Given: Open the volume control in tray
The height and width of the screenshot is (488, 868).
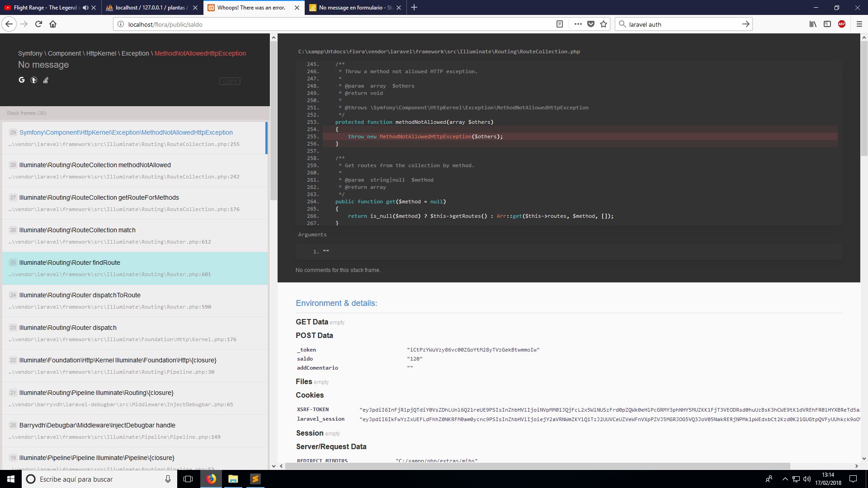Looking at the screenshot, I should 807,479.
